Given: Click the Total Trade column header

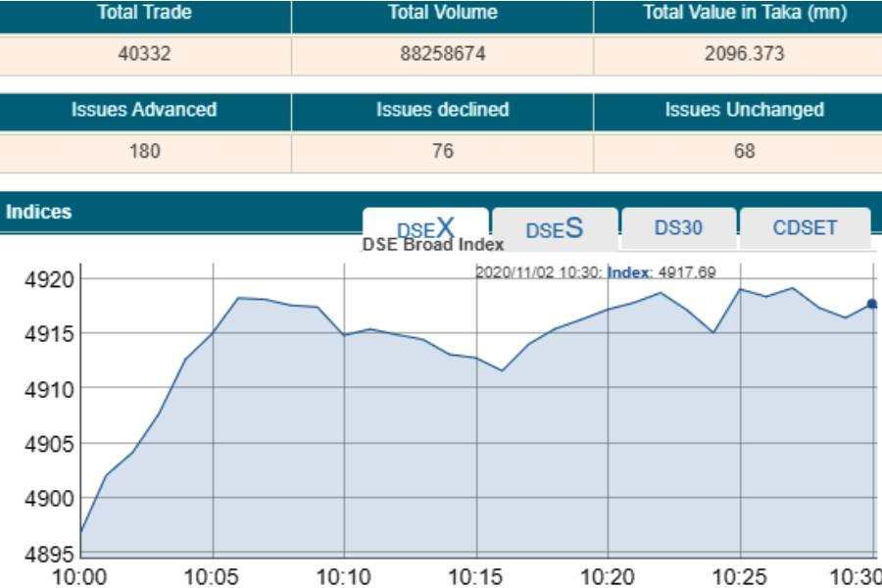Looking at the screenshot, I should click(145, 14).
